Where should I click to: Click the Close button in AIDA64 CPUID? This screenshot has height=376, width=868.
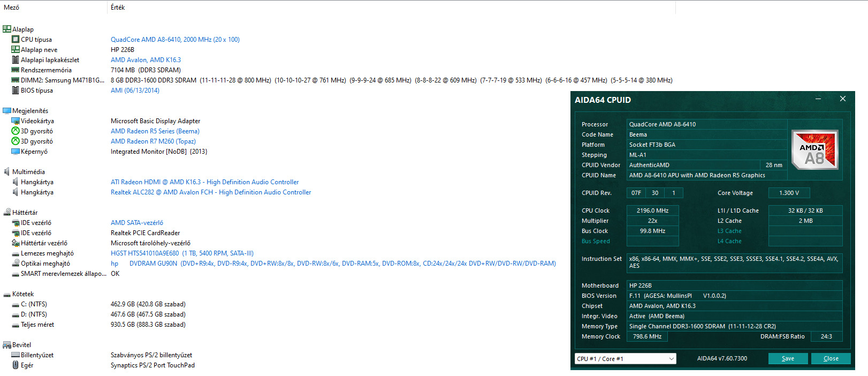(x=831, y=358)
